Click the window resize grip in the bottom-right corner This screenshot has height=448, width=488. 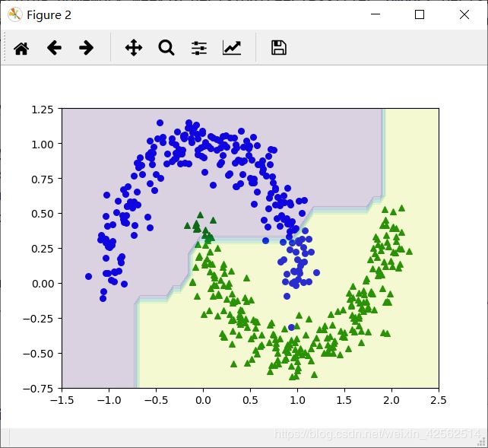coord(483,441)
